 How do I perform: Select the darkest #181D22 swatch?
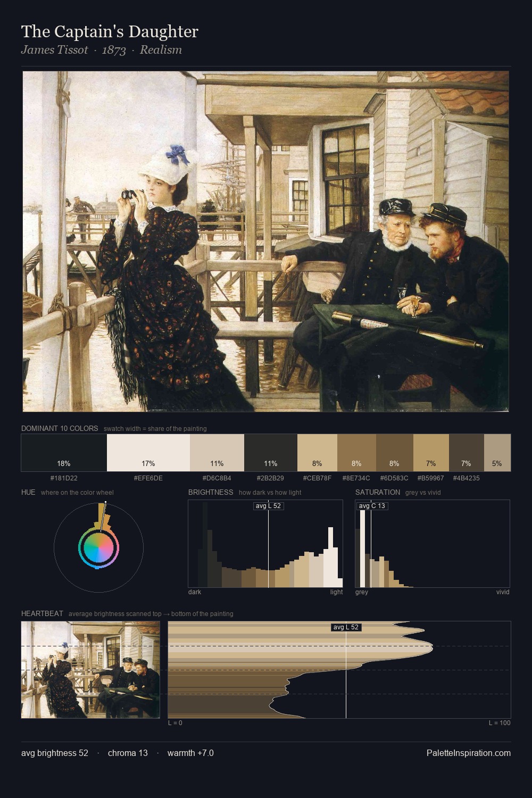[64, 453]
